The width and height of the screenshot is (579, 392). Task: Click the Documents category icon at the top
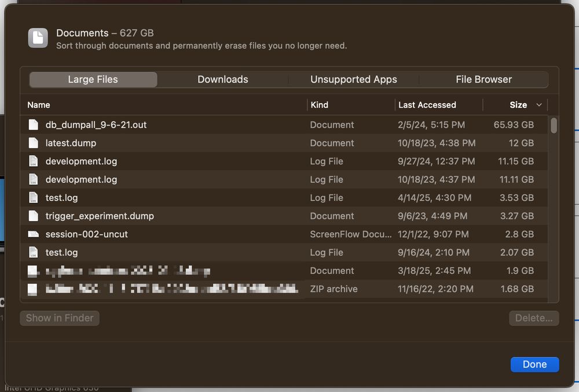click(x=37, y=38)
